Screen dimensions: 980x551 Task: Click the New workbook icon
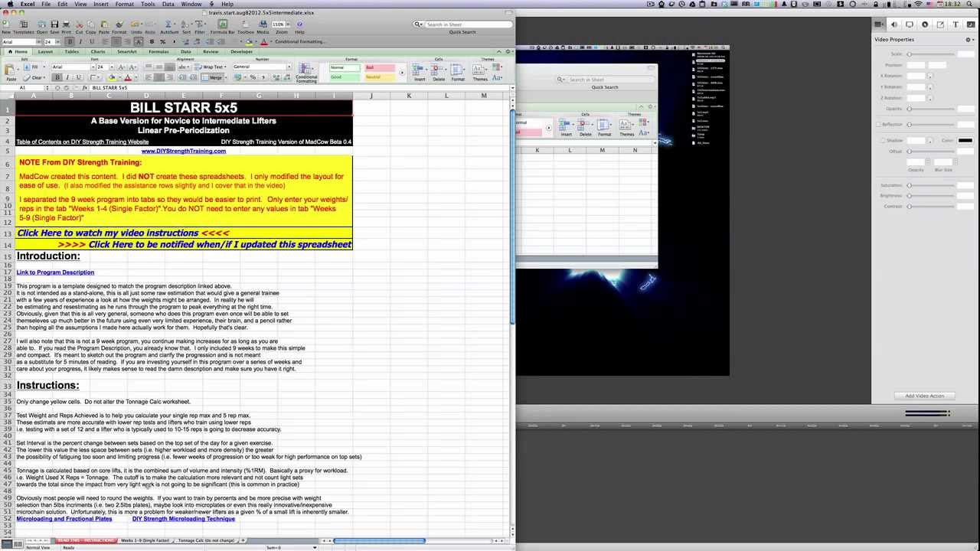tap(5, 24)
